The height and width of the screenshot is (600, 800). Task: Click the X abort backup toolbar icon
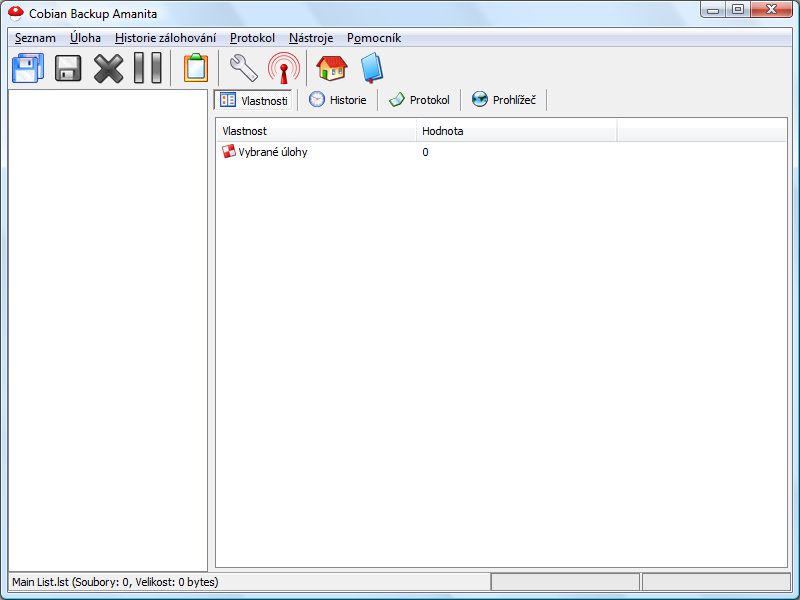point(108,68)
